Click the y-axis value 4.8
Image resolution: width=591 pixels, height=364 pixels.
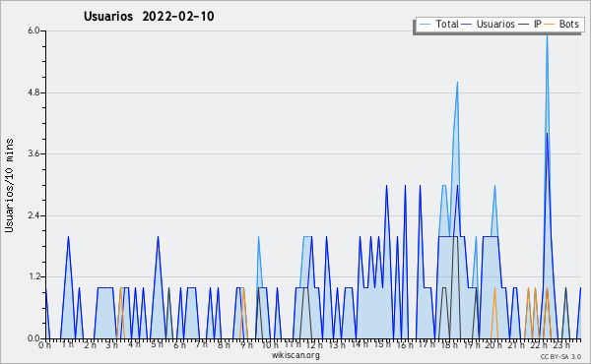click(33, 92)
